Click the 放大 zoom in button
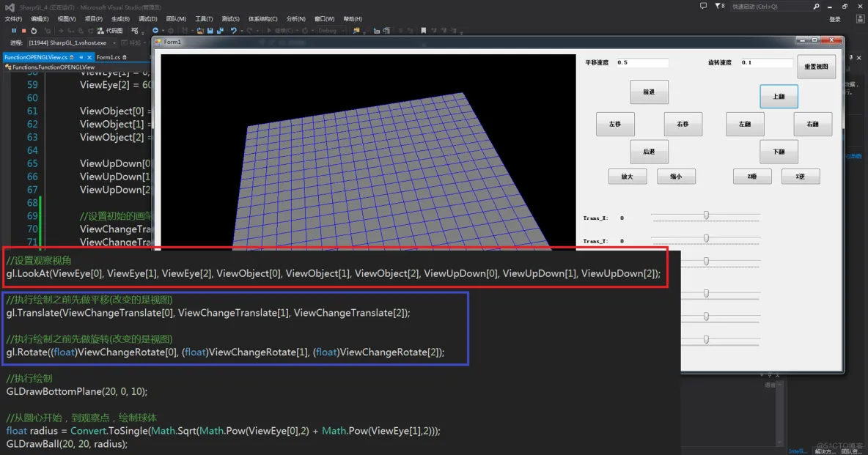The image size is (868, 455). (628, 177)
